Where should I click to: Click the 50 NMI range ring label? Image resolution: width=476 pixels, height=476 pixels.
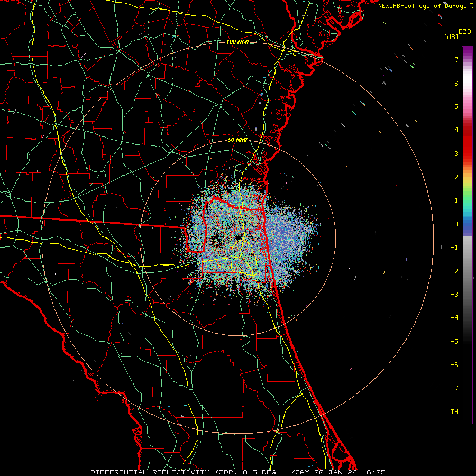(237, 140)
